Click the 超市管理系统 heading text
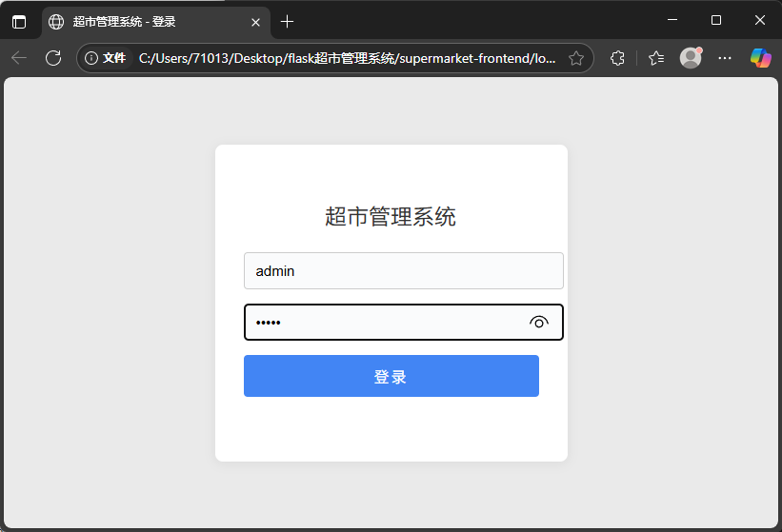Image resolution: width=782 pixels, height=532 pixels. pyautogui.click(x=391, y=217)
